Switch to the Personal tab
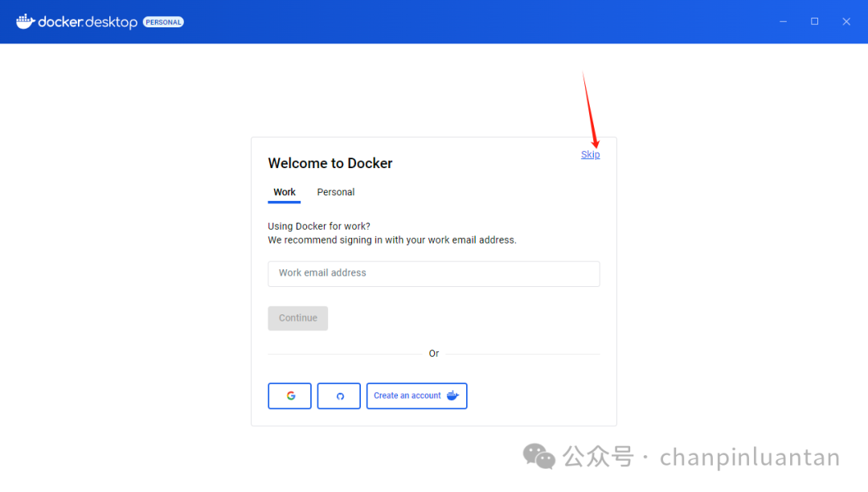The width and height of the screenshot is (868, 492). point(335,192)
